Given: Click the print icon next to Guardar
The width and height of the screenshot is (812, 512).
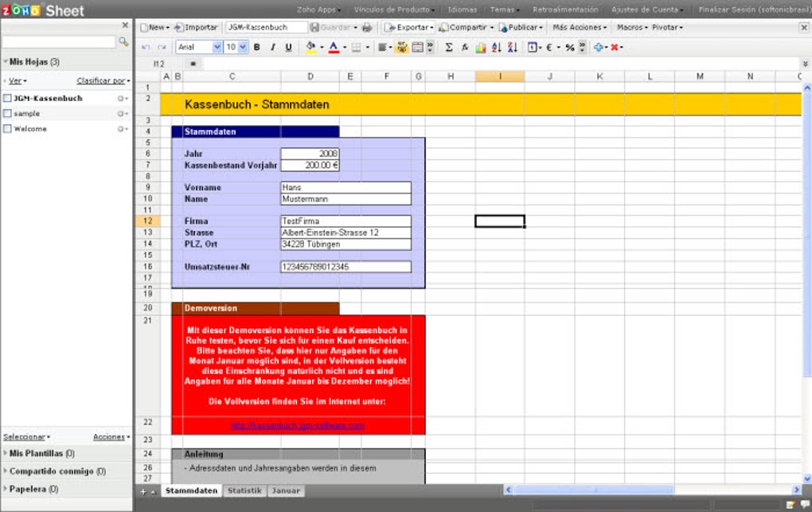Looking at the screenshot, I should click(365, 26).
